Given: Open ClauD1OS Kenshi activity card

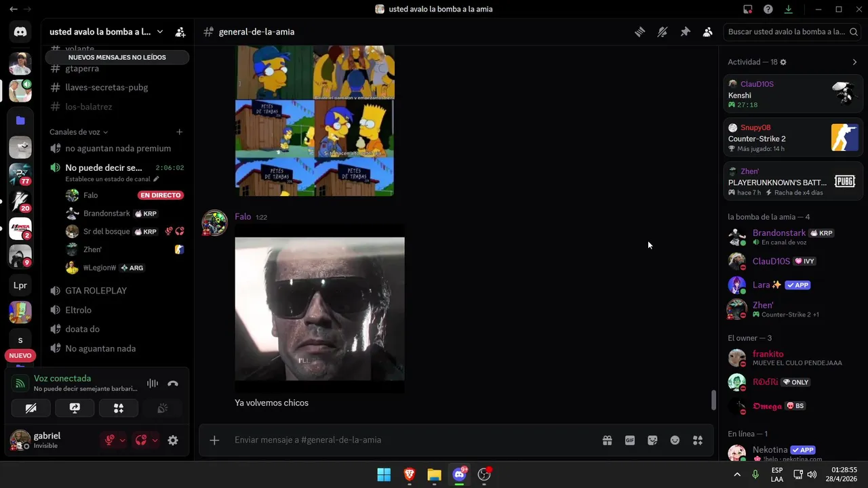Looking at the screenshot, I should coord(793,94).
